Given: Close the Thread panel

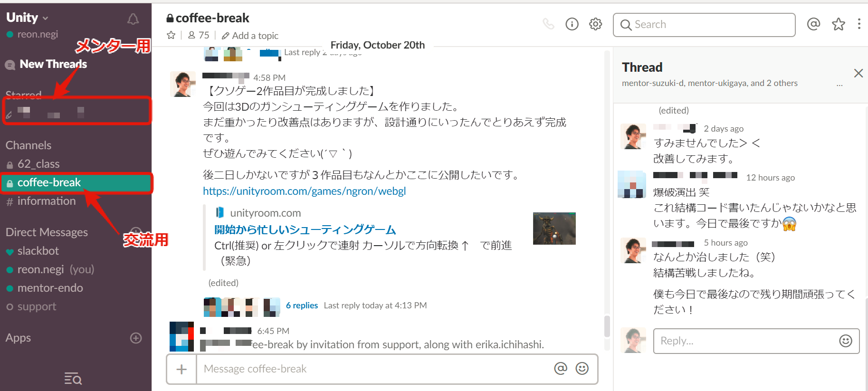Looking at the screenshot, I should click(858, 73).
